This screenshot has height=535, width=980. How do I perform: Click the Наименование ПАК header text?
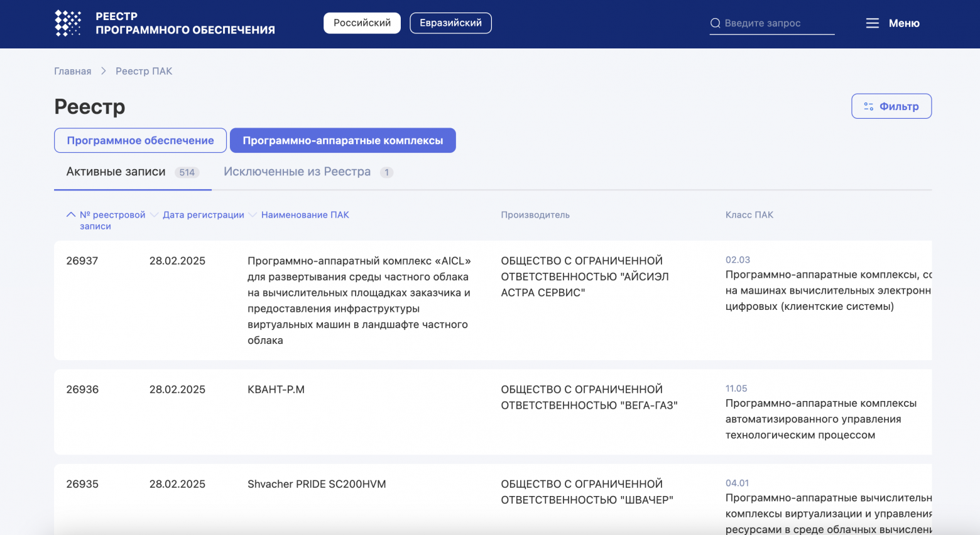(305, 214)
